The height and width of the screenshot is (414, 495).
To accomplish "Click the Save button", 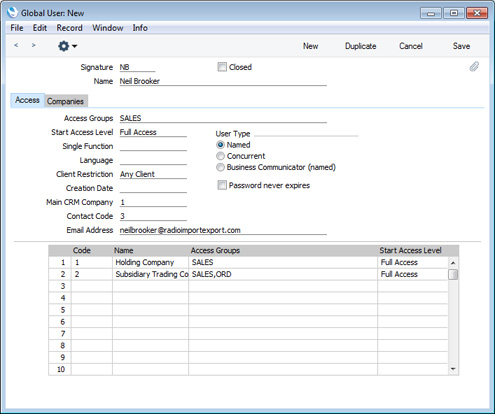I will tap(461, 46).
